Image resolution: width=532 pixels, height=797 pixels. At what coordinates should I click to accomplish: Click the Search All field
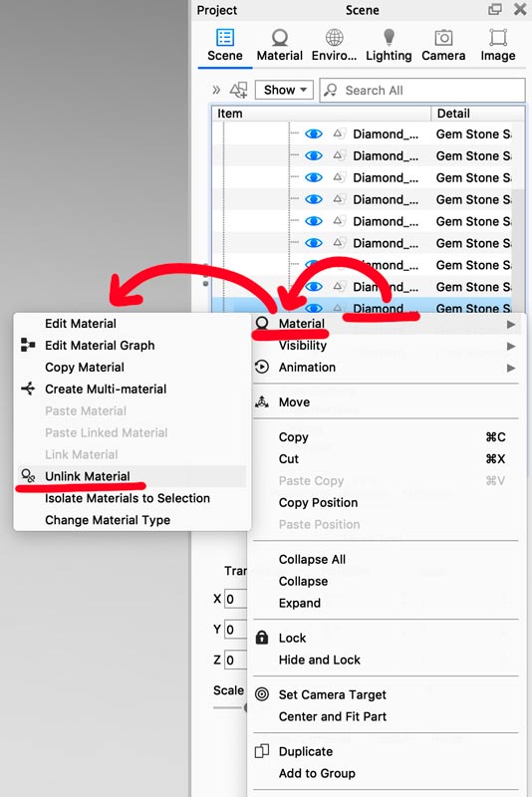pos(422,90)
